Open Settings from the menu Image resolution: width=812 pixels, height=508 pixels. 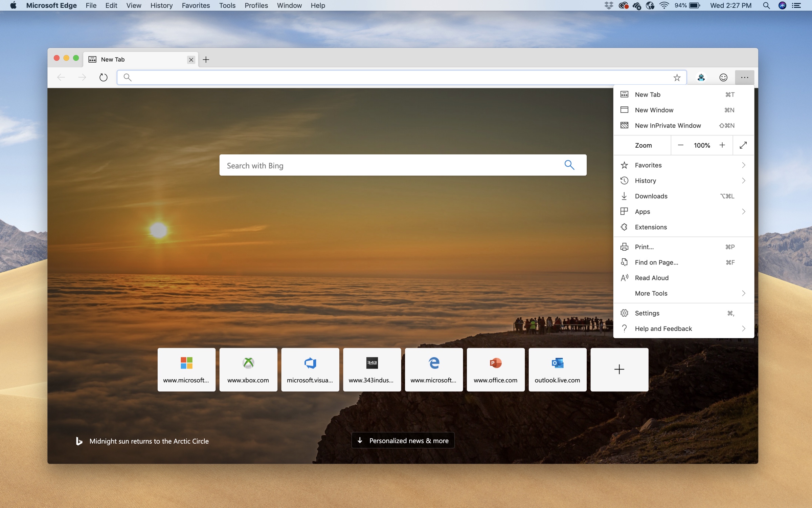click(x=647, y=313)
